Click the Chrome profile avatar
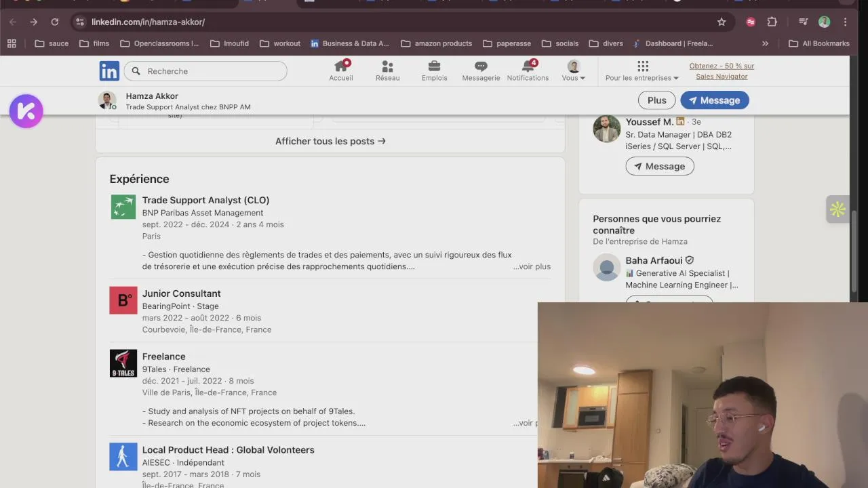Image resolution: width=868 pixels, height=488 pixels. point(824,22)
